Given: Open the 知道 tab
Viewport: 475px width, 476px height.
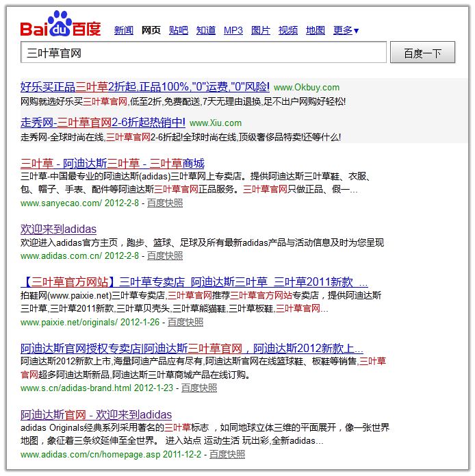Looking at the screenshot, I should click(205, 30).
